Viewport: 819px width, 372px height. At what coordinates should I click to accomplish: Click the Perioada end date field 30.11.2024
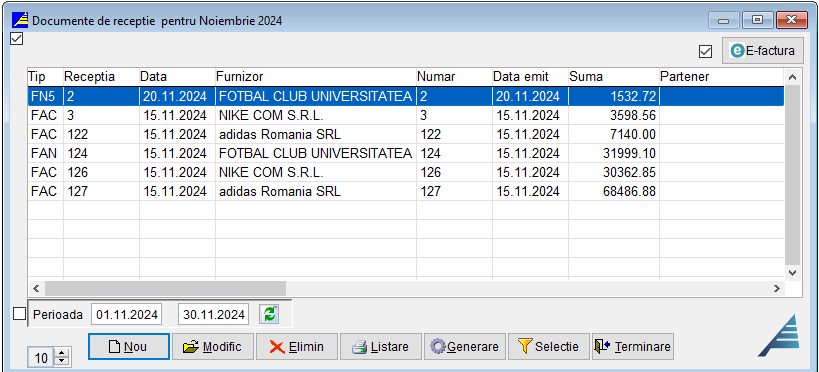coord(214,315)
